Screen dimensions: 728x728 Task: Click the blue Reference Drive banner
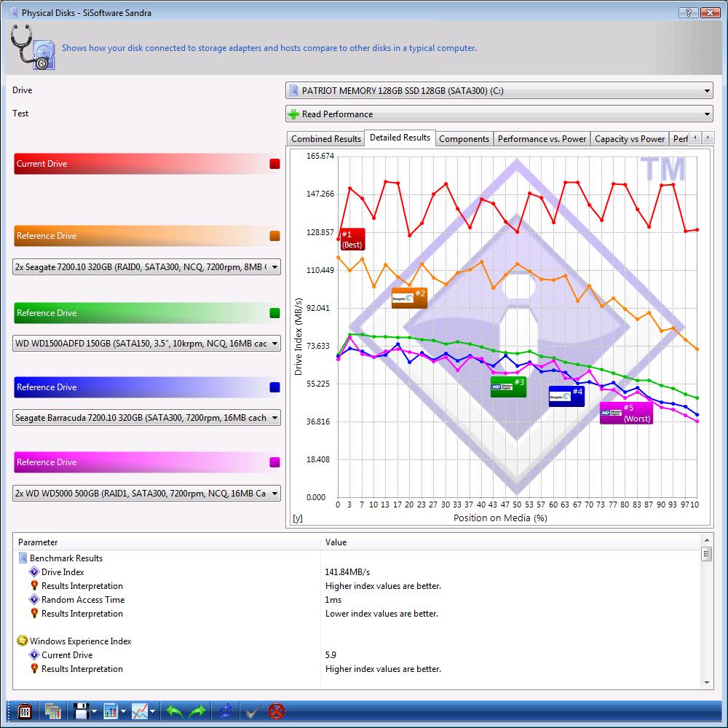(147, 387)
